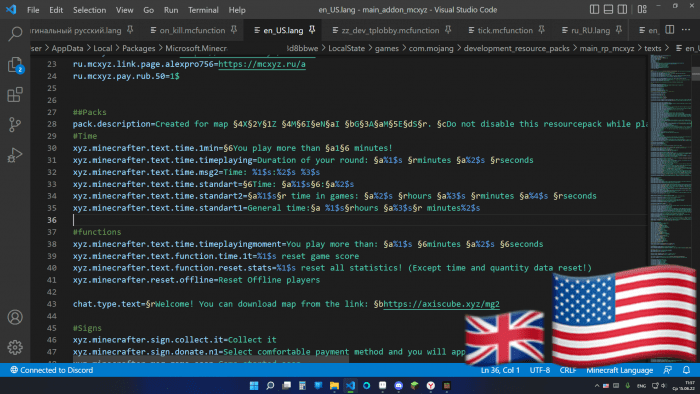Viewport: 700px width, 394px height.
Task: Expand the Local breadcrumb
Action: pos(103,48)
